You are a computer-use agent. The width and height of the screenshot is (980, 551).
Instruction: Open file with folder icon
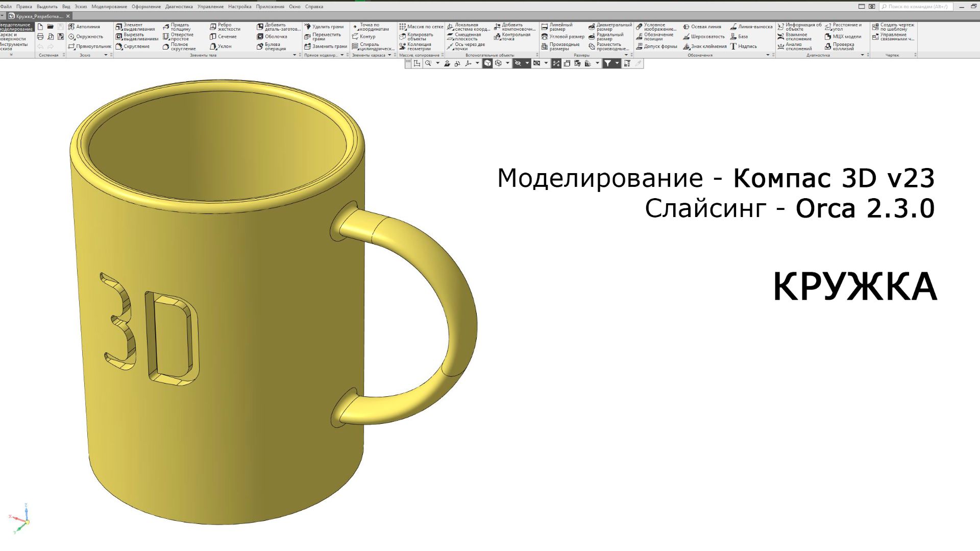click(51, 27)
